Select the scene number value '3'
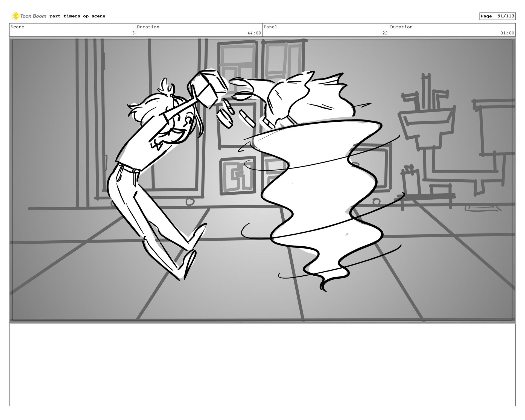This screenshot has width=525, height=420. pyautogui.click(x=133, y=33)
